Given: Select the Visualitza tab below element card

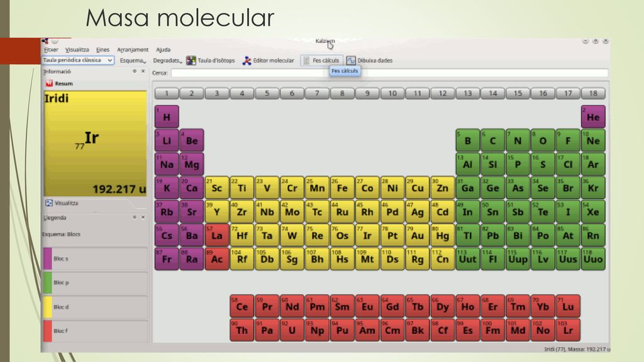Looking at the screenshot, I should tap(62, 203).
